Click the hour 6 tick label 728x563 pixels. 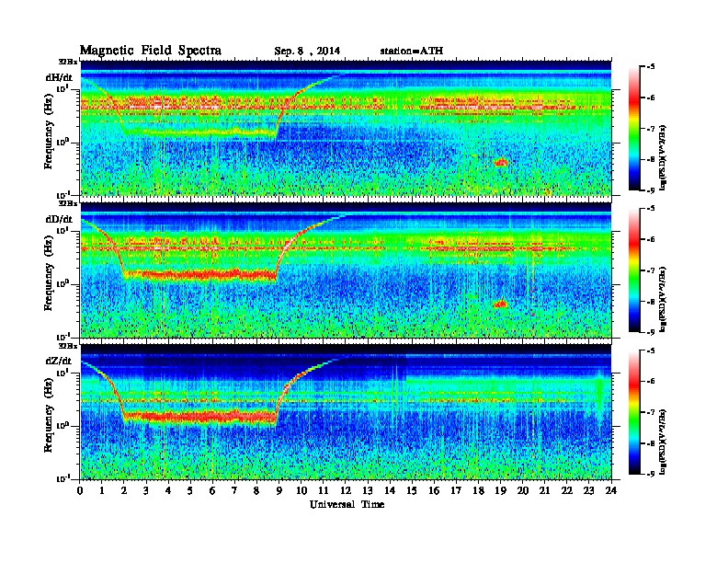pos(212,490)
